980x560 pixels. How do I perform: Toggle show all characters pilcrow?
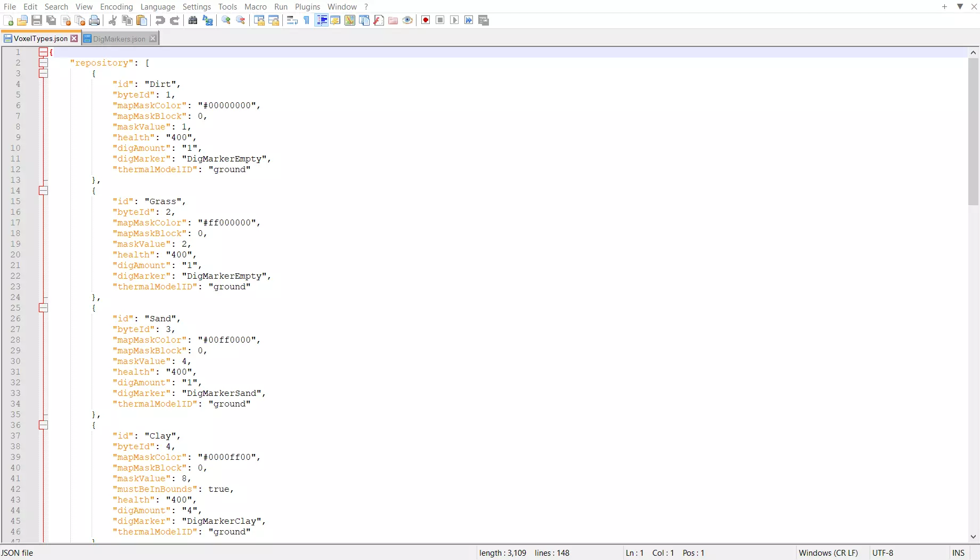point(307,20)
